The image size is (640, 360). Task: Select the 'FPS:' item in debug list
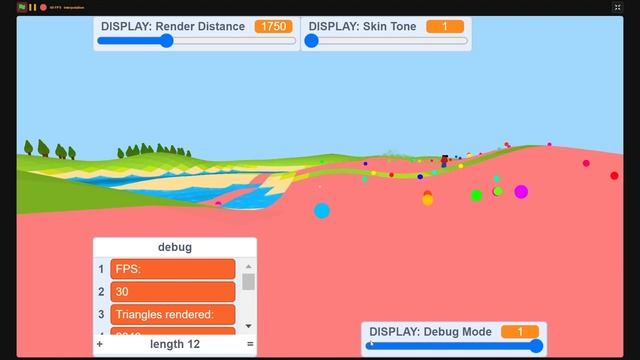point(173,269)
